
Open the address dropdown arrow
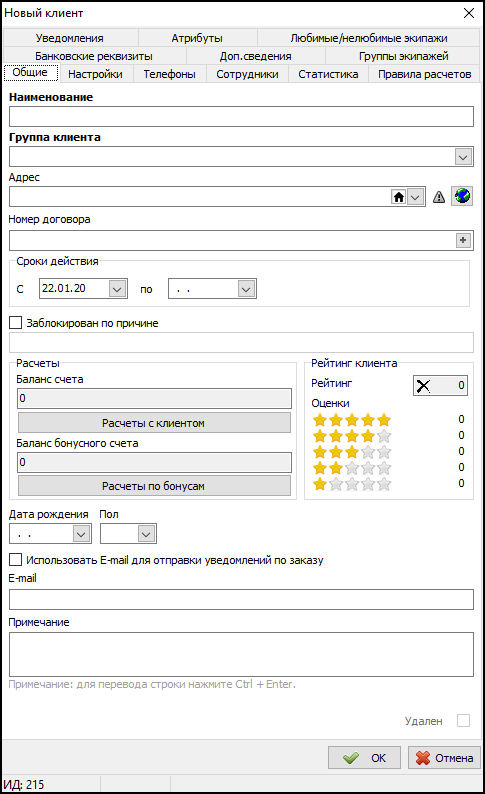416,197
